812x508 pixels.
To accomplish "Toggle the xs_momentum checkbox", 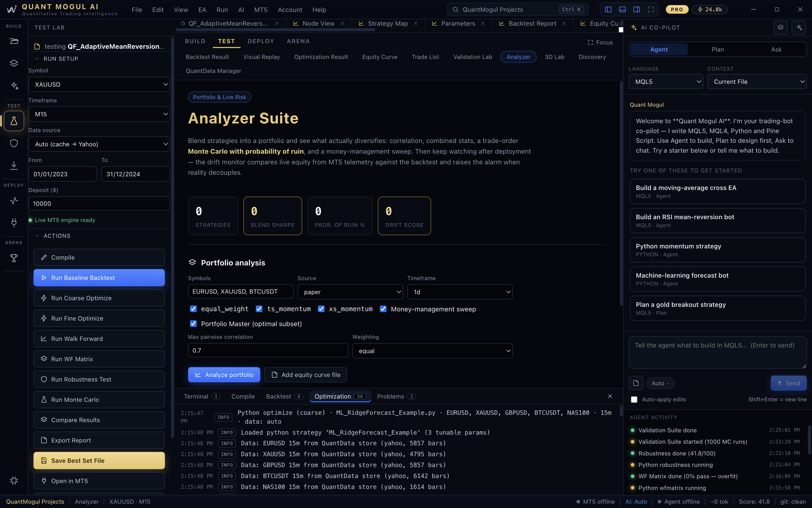I will [x=321, y=309].
